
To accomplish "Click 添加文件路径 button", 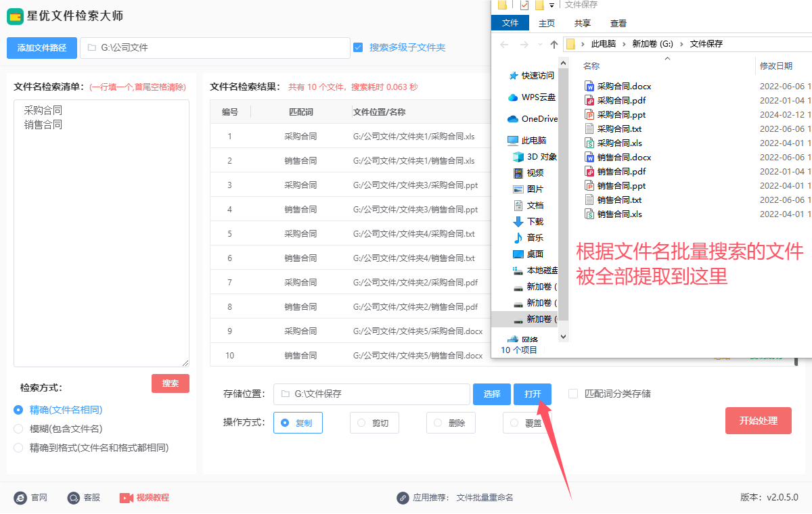I will pyautogui.click(x=42, y=48).
